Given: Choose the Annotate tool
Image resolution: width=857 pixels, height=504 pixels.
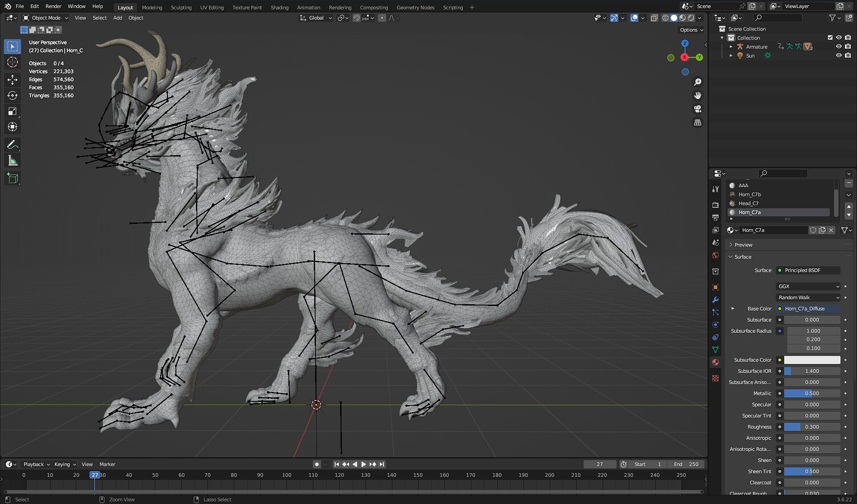Looking at the screenshot, I should point(13,145).
